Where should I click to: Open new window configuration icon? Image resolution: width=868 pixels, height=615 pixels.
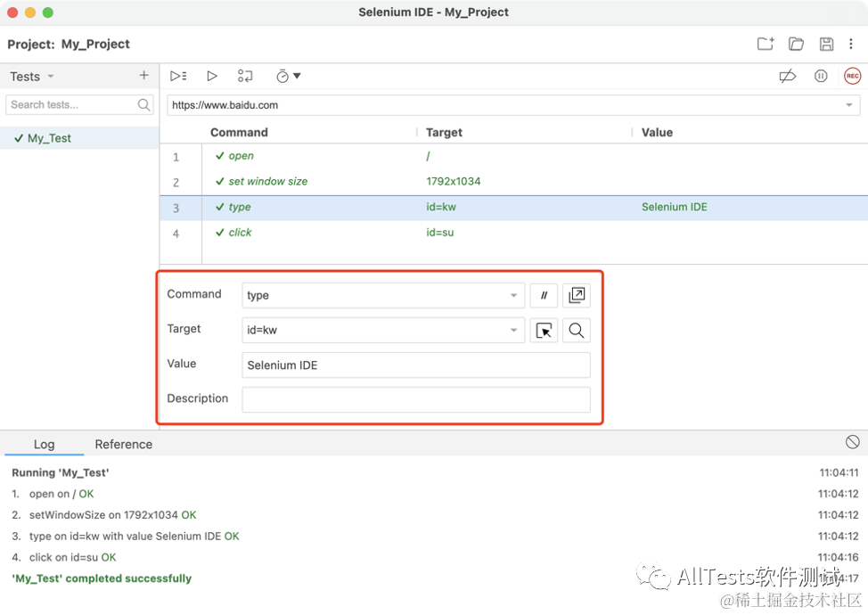[577, 295]
